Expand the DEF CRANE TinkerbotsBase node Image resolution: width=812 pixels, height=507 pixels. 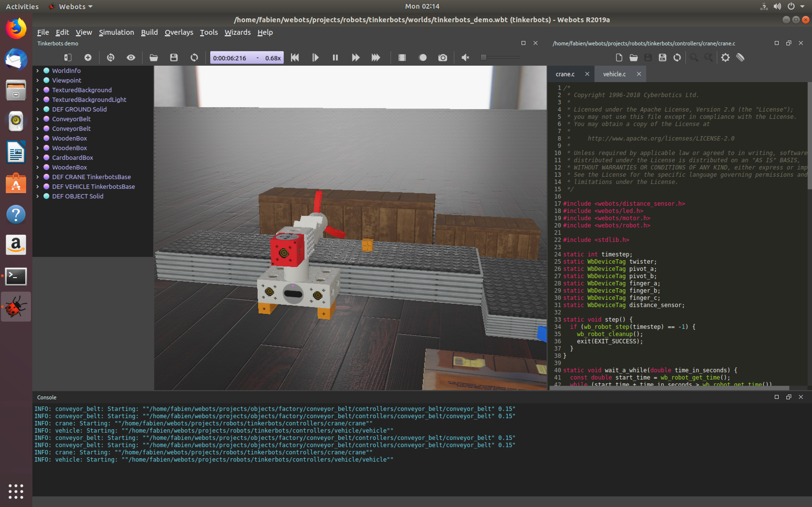pyautogui.click(x=37, y=177)
